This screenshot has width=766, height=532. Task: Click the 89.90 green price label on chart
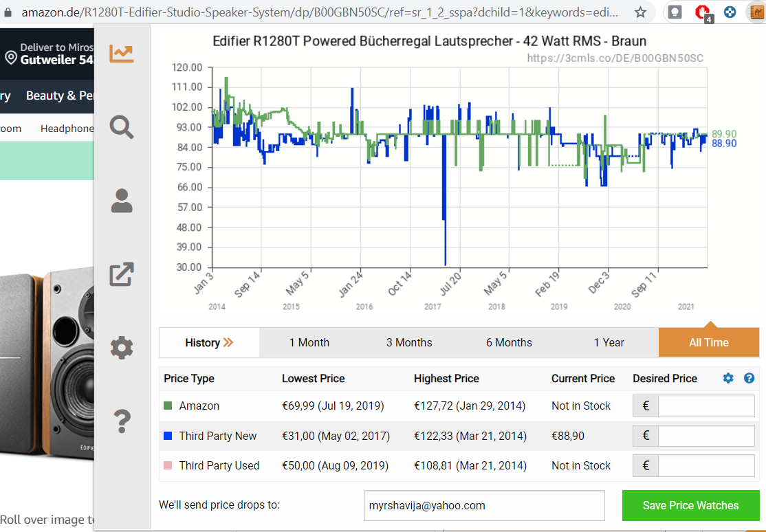(x=724, y=134)
